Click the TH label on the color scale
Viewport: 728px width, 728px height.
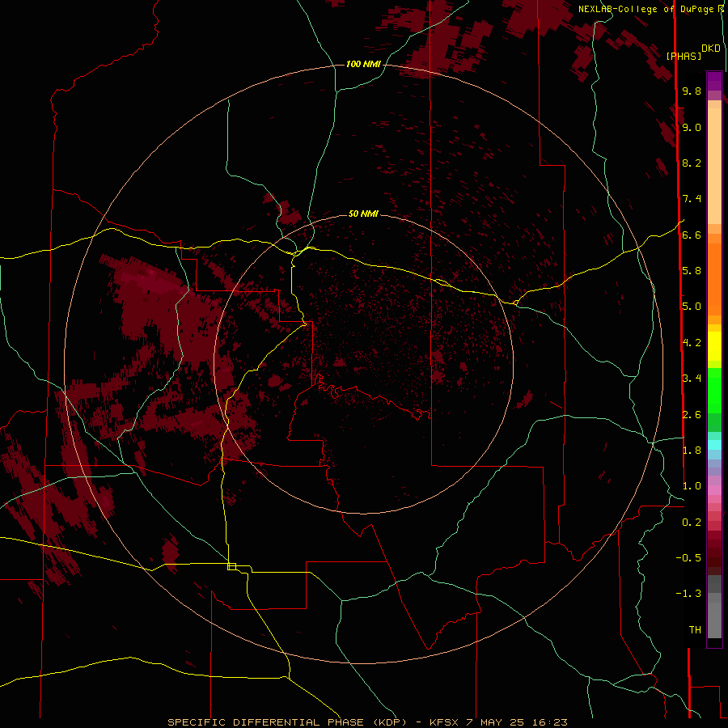pos(695,630)
